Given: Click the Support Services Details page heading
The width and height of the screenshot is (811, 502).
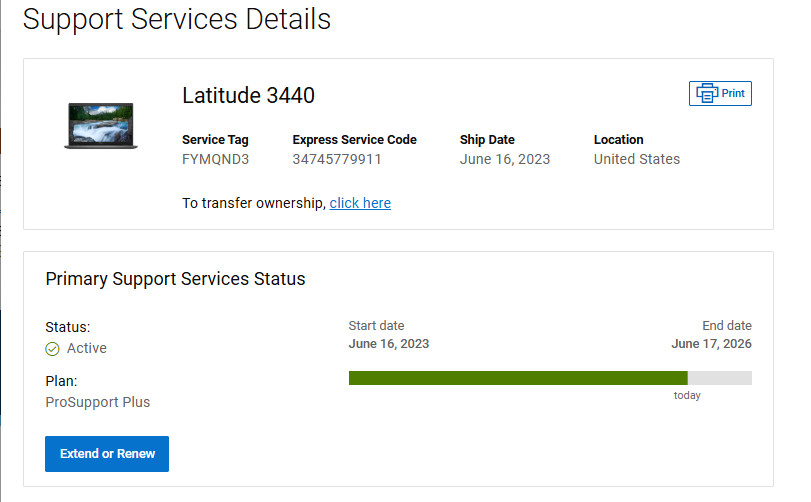Looking at the screenshot, I should point(177,20).
